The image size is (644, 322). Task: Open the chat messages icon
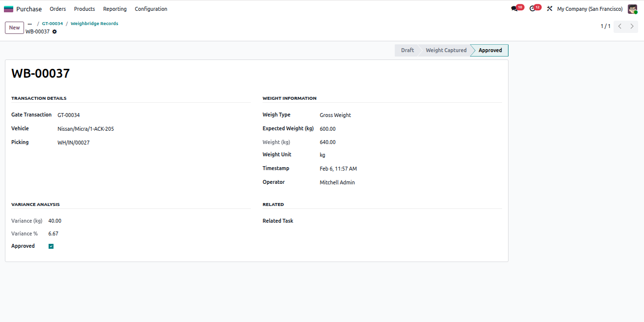(x=514, y=9)
